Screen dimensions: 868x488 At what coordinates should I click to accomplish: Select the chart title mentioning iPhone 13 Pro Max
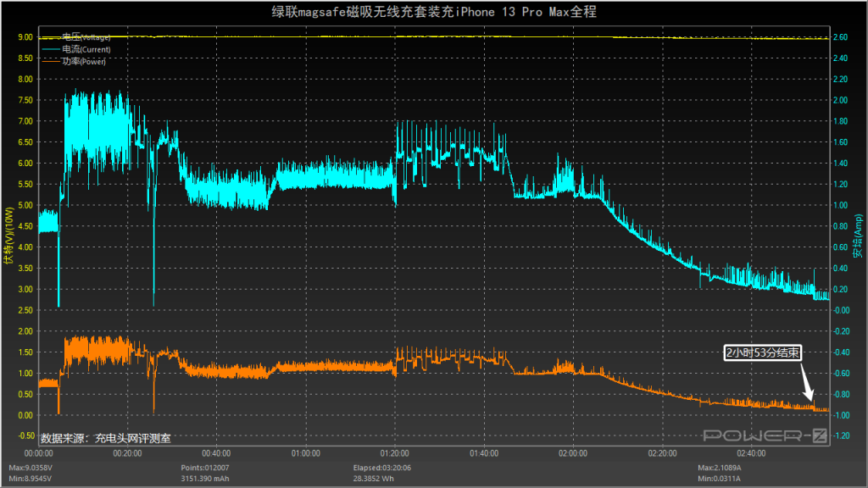click(x=434, y=12)
